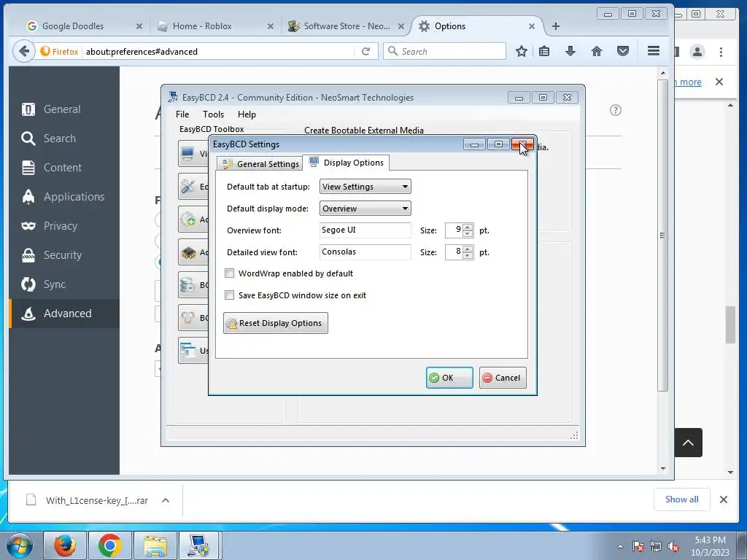Screen dimensions: 747x560
Task: Open the Applications preferences section
Action: (64, 197)
